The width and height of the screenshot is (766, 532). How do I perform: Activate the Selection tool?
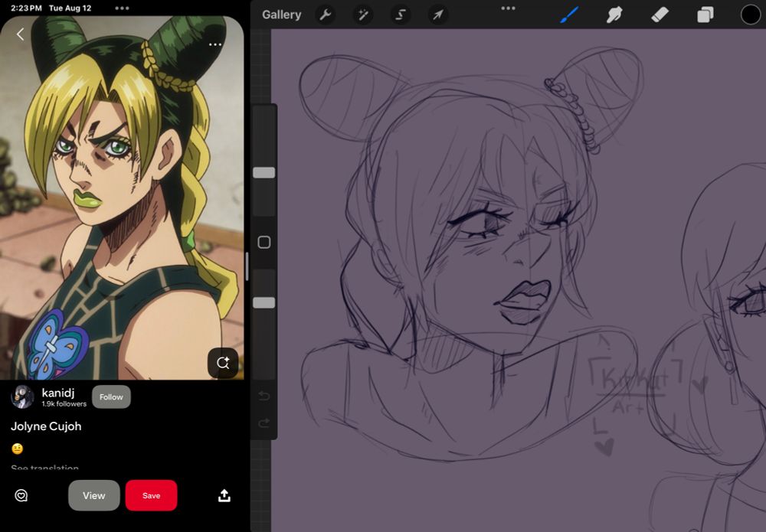pos(400,15)
